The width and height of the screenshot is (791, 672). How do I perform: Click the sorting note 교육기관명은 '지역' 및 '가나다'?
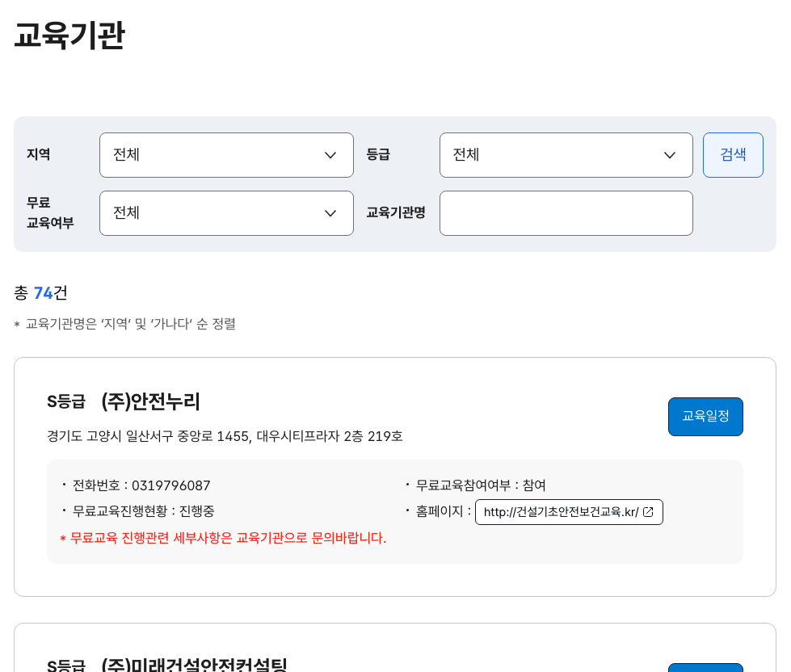(125, 324)
